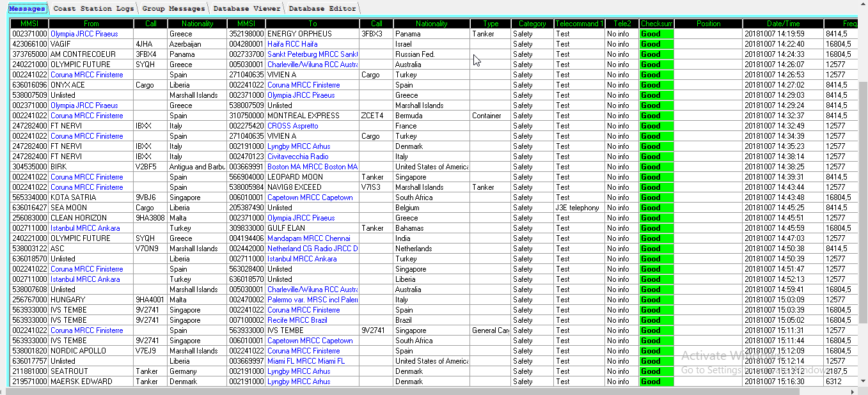Select the ENERGY ORPHEUS cell
Image resolution: width=868 pixels, height=395 pixels.
tap(312, 34)
